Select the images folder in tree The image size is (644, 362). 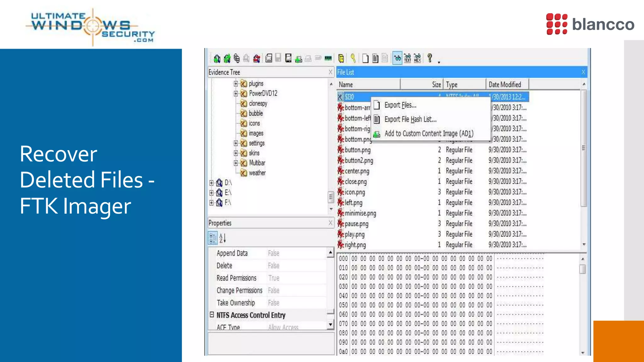[x=256, y=133]
